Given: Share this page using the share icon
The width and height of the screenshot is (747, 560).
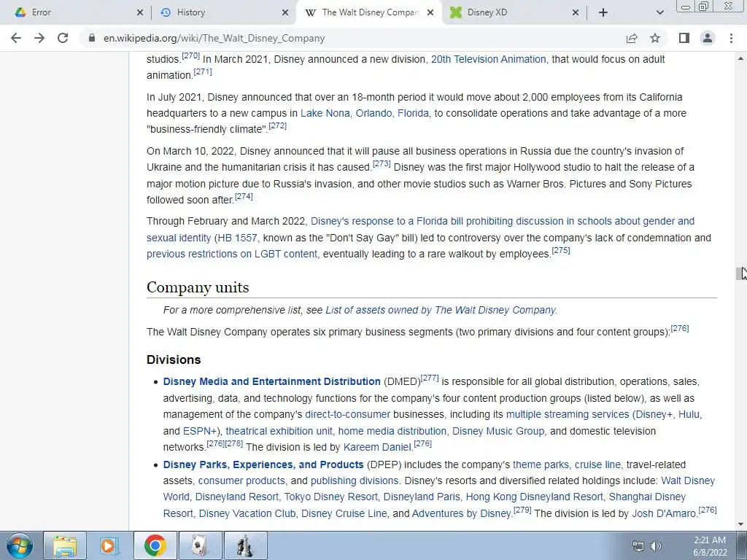Looking at the screenshot, I should [632, 38].
